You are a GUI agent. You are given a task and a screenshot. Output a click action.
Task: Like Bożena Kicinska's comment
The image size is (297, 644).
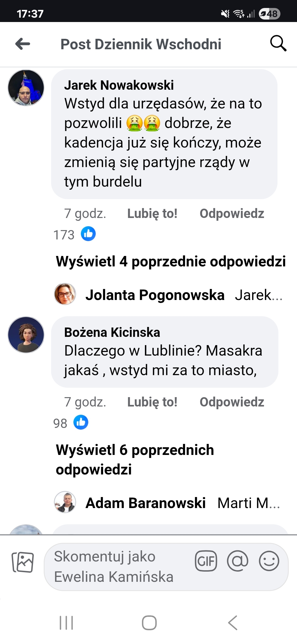[x=152, y=402]
